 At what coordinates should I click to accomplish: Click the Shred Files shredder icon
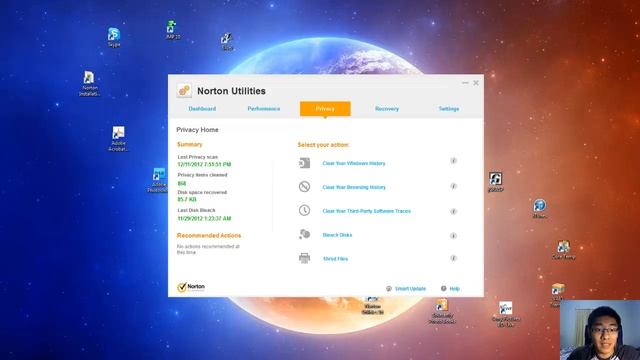click(x=304, y=258)
